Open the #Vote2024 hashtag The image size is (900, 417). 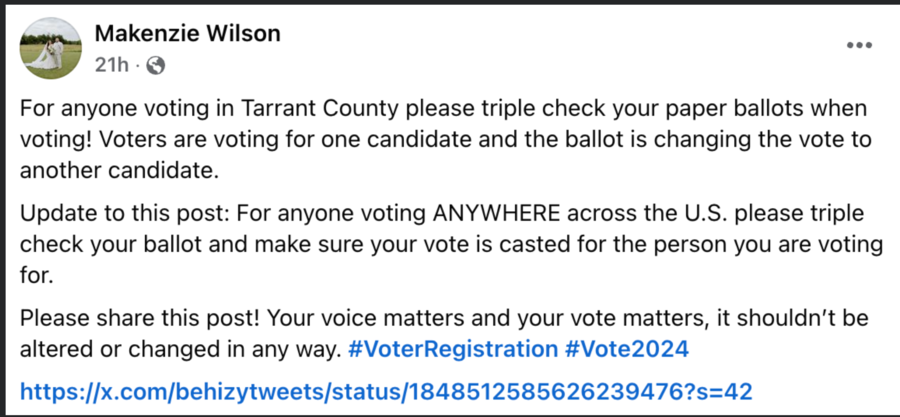[x=627, y=349]
